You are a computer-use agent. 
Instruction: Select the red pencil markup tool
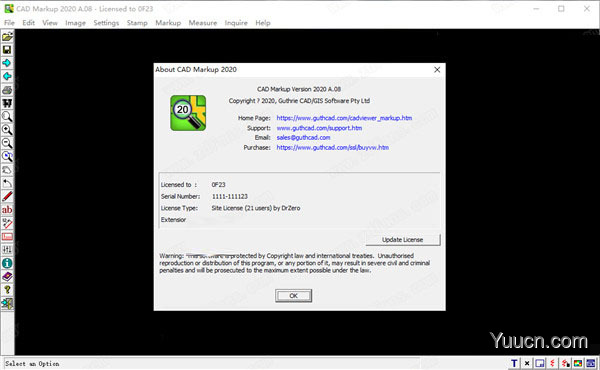pyautogui.click(x=7, y=197)
